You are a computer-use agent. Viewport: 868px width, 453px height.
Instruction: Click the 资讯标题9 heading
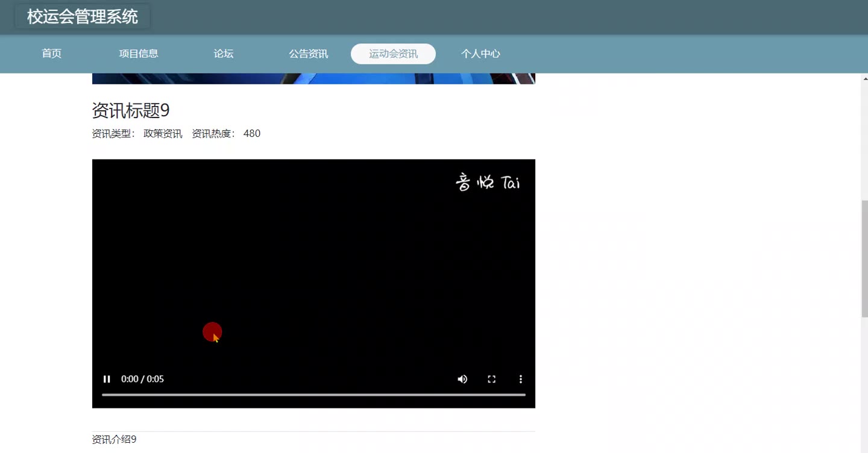131,110
